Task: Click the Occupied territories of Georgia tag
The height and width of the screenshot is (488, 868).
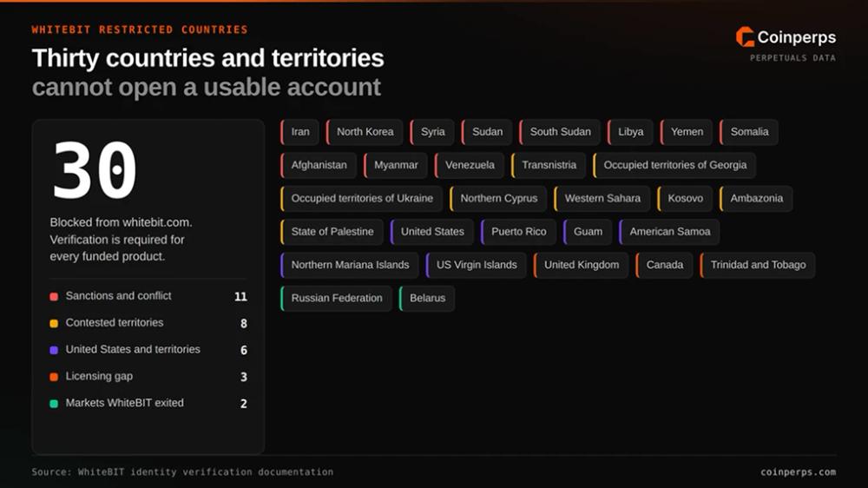Action: (674, 165)
